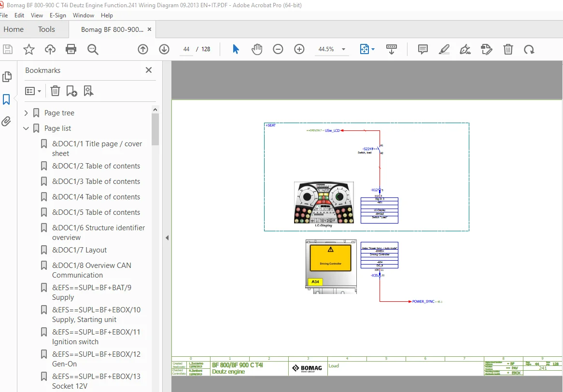Click the bookmarks scrollbar up arrow
563x392 pixels.
pos(155,110)
